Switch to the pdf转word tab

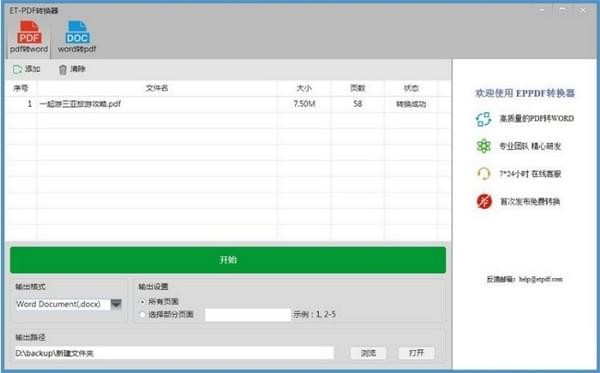tap(29, 37)
